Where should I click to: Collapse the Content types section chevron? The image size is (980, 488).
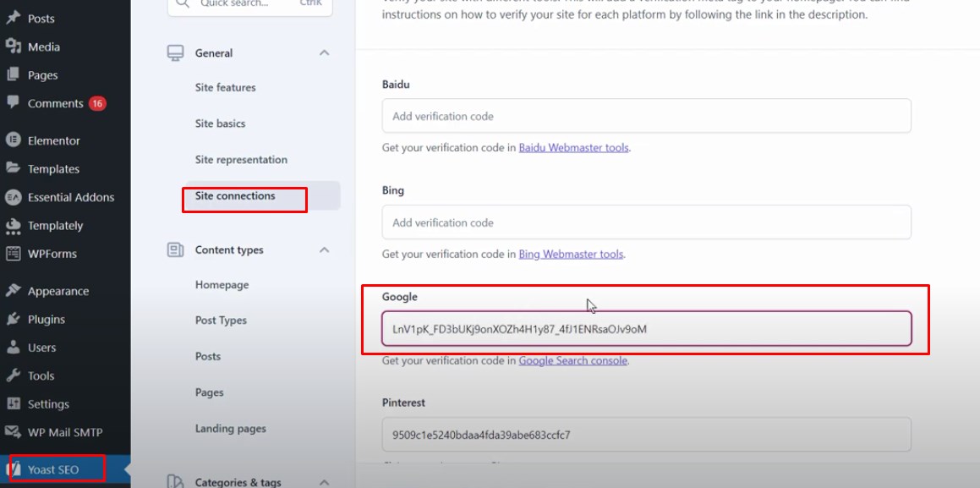point(325,250)
